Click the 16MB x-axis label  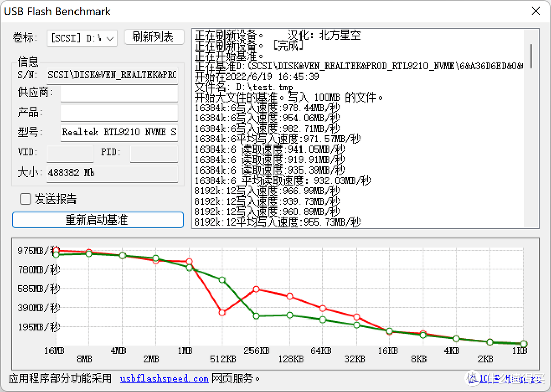point(54,351)
